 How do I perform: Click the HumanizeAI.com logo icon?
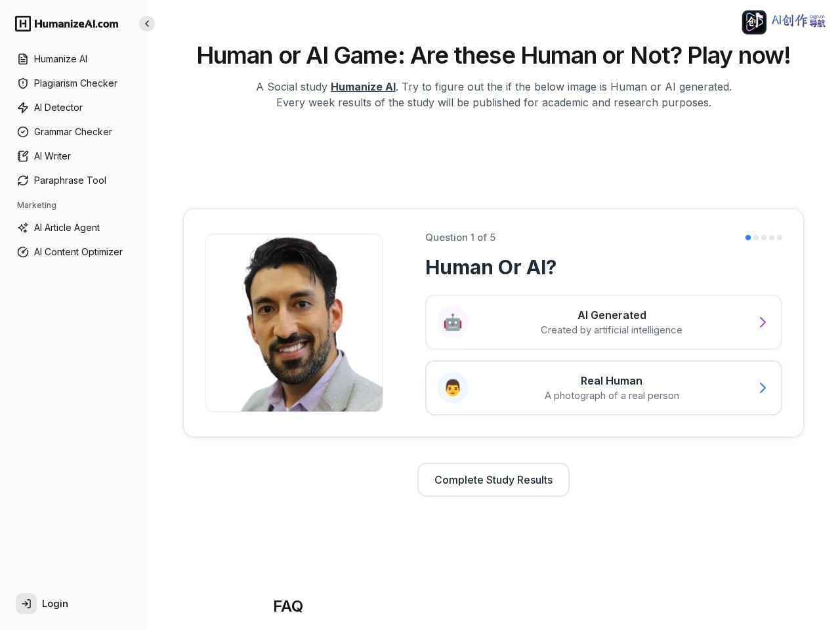tap(23, 24)
